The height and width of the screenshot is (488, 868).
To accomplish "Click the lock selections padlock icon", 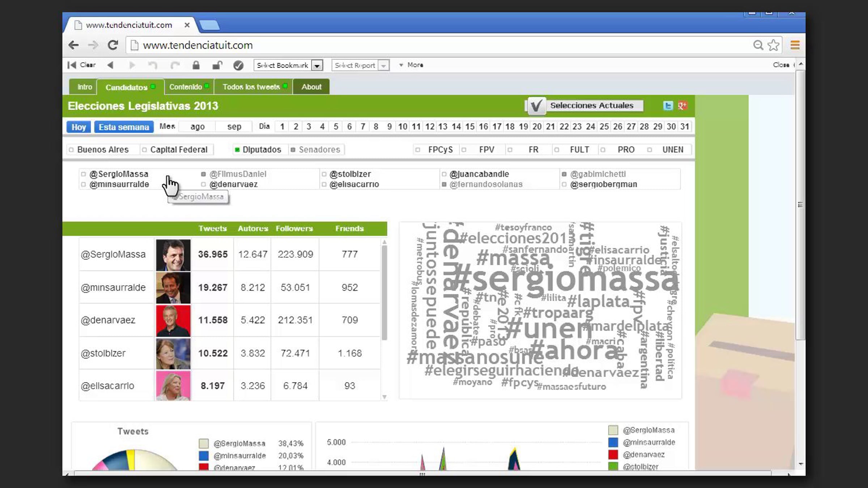I will pyautogui.click(x=196, y=65).
